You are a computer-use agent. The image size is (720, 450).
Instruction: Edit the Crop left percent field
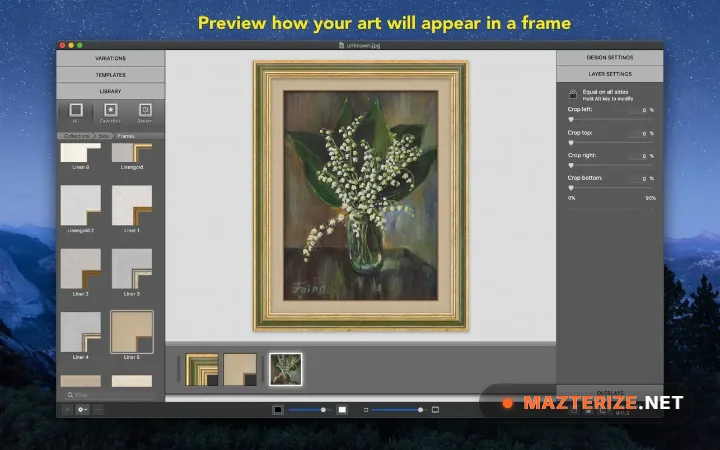point(638,110)
